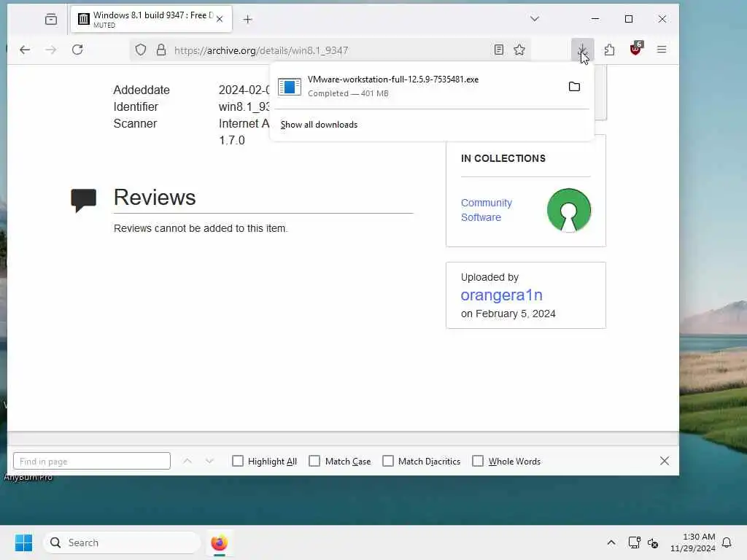The height and width of the screenshot is (560, 747).
Task: Click the Reviews speech bubble icon
Action: [83, 200]
